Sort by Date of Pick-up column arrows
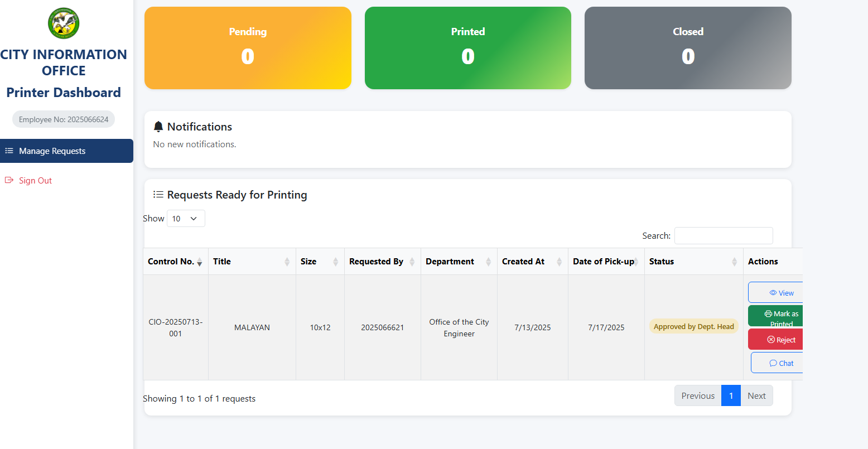Viewport: 868px width, 449px height. click(636, 262)
